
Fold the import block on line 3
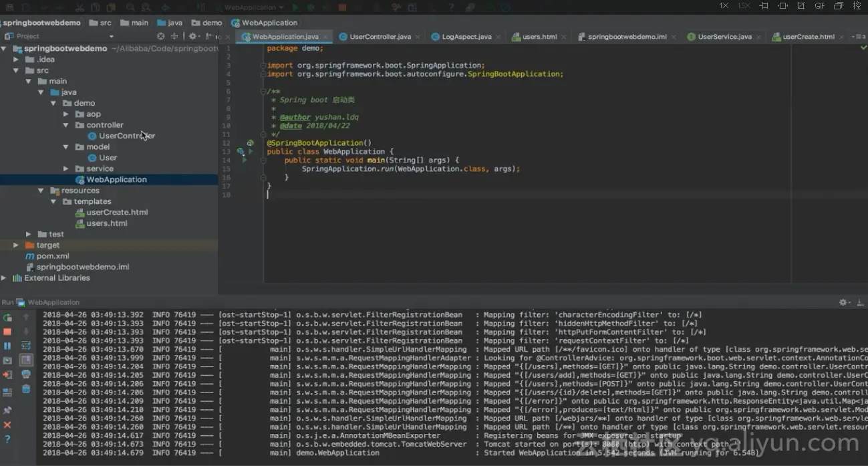(263, 66)
